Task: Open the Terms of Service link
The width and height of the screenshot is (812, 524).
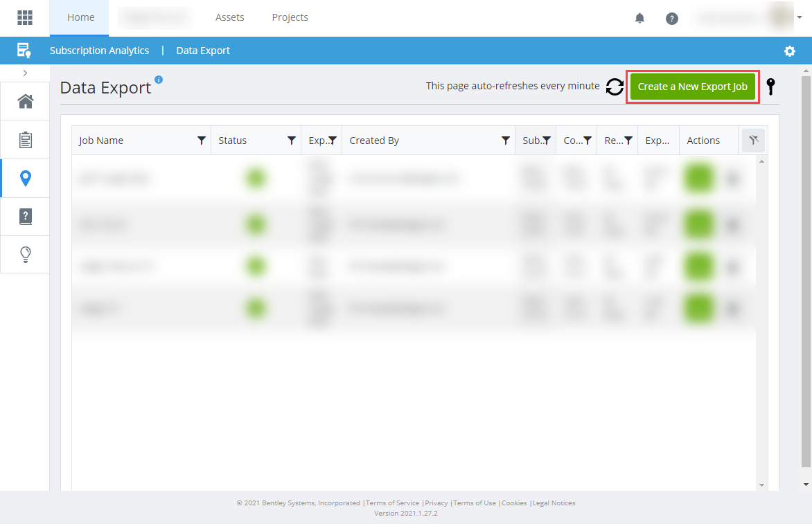Action: click(x=392, y=503)
